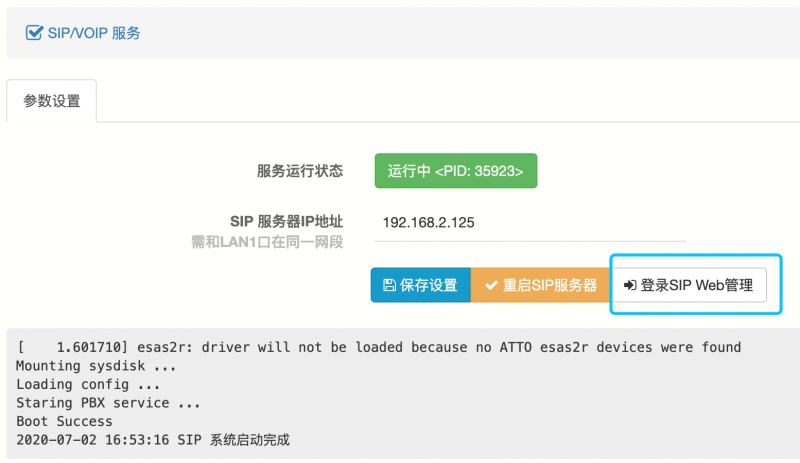Click the checkmark icon on 重启SIP服务器
The image size is (800, 463).
[491, 285]
